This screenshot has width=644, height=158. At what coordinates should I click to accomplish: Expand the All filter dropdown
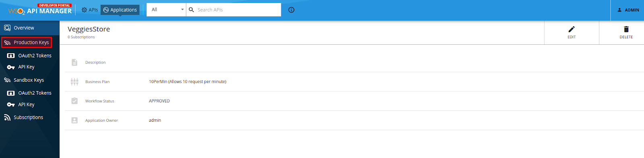(167, 10)
